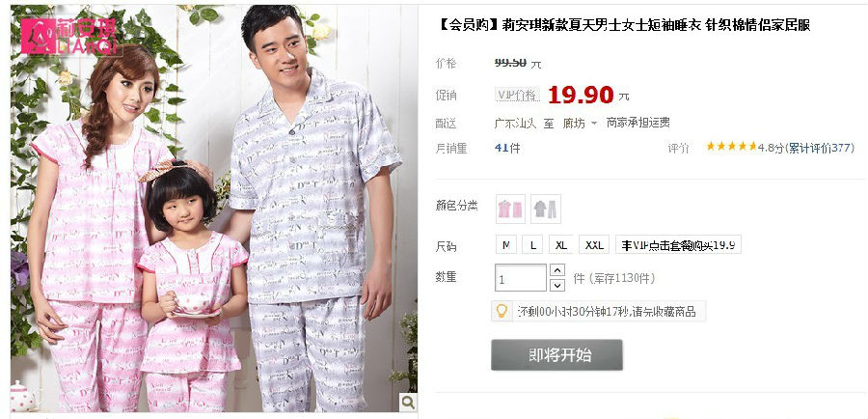Decrease quantity with the down arrow
Image resolution: width=868 pixels, height=419 pixels.
[556, 286]
